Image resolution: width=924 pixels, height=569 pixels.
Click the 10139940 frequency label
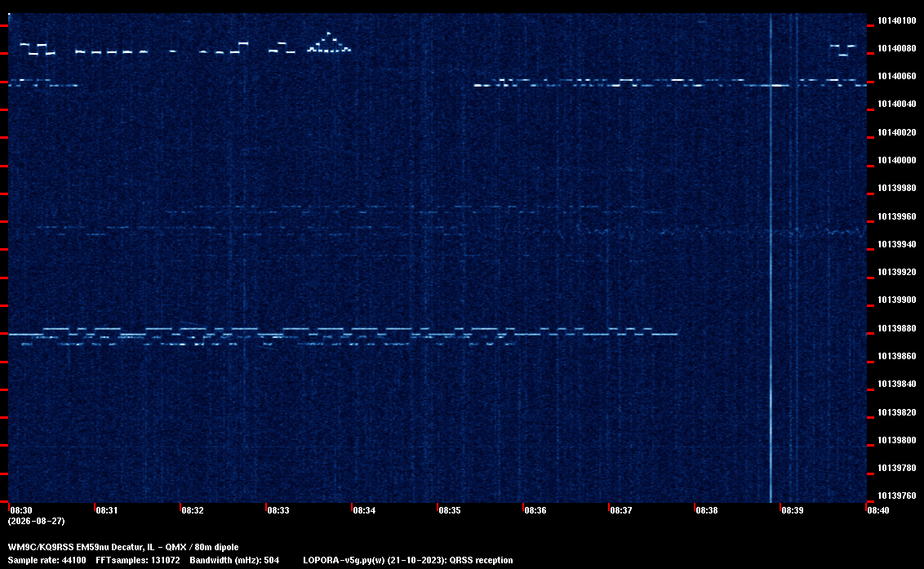coord(897,244)
